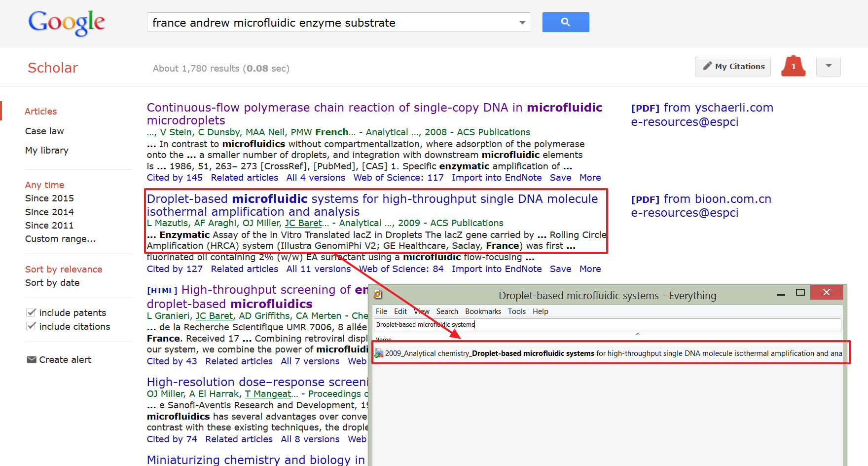Open the red notification bell

coord(794,66)
